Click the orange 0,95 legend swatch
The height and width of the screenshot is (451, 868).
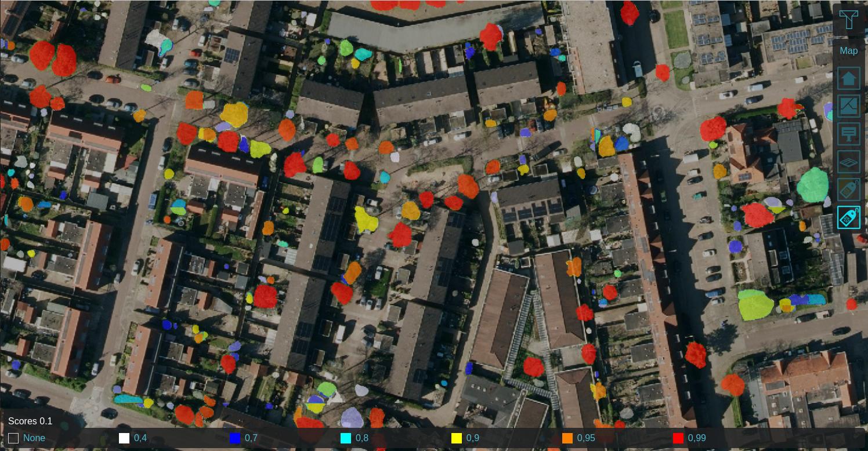(567, 438)
